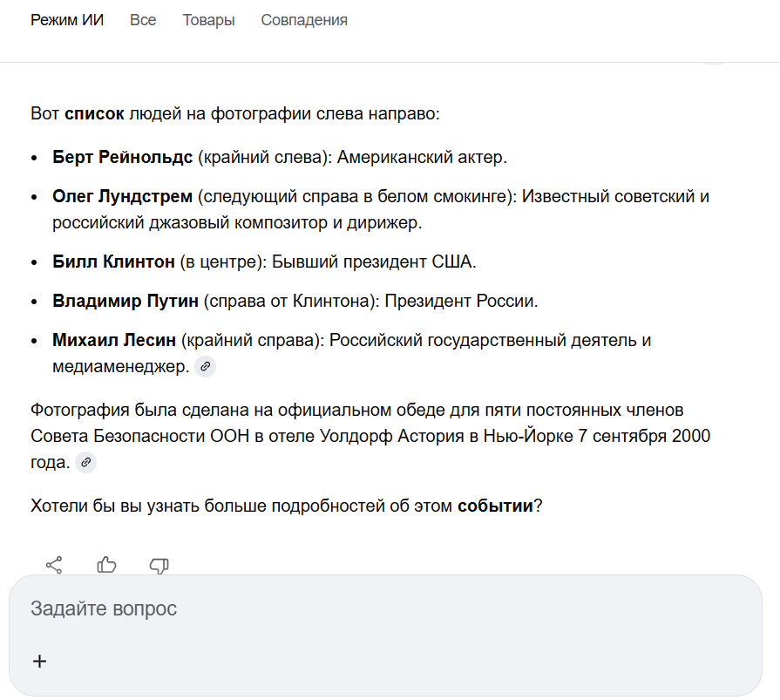
Task: Go to the "Товары" tab
Action: click(x=208, y=20)
